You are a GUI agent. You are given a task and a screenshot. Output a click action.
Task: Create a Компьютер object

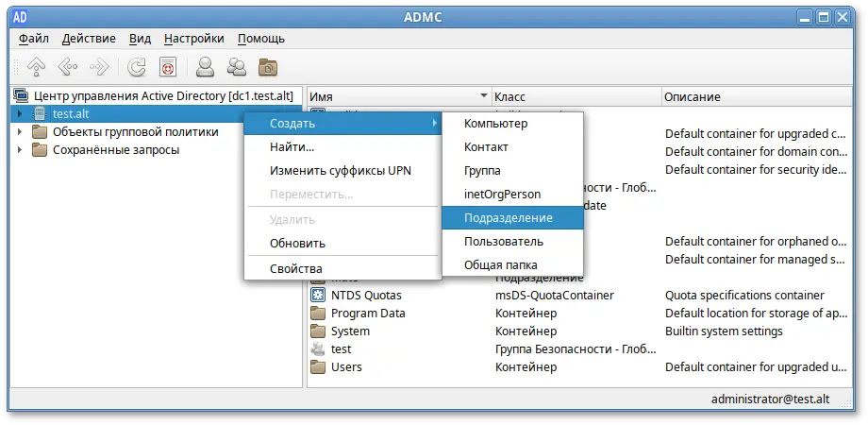point(512,124)
